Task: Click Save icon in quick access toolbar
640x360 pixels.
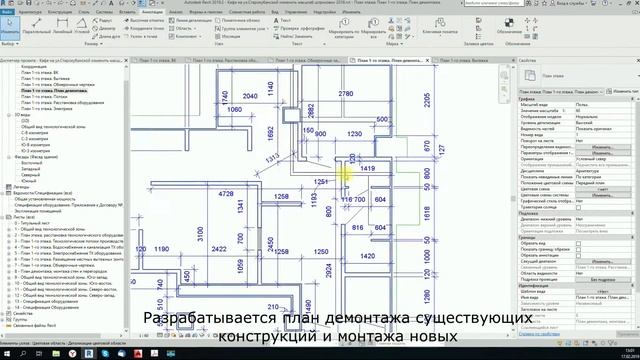Action: (x=29, y=3)
